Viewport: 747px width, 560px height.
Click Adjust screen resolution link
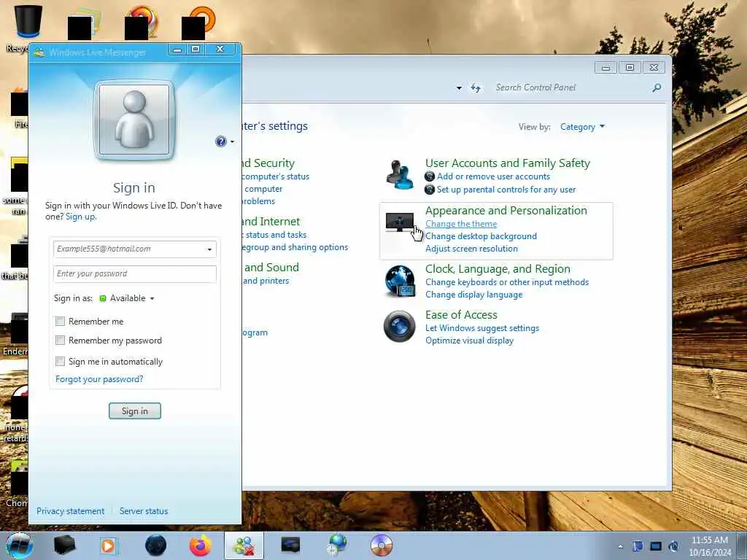(471, 249)
